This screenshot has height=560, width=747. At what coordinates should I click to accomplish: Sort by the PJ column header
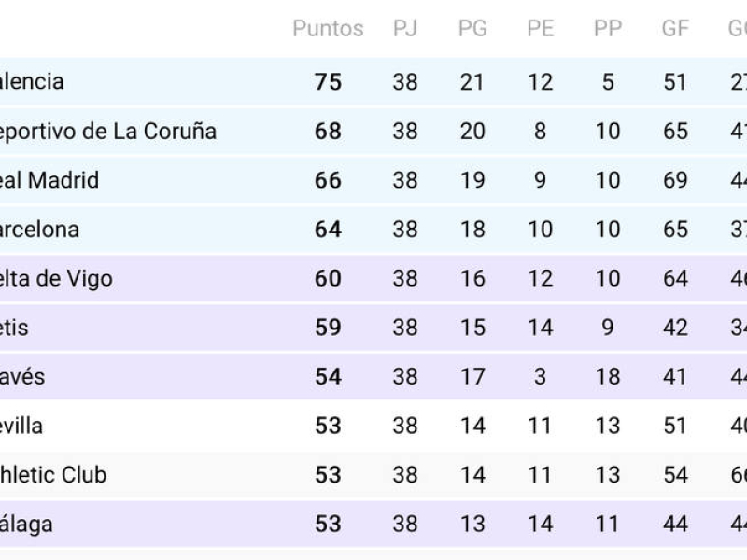click(404, 28)
